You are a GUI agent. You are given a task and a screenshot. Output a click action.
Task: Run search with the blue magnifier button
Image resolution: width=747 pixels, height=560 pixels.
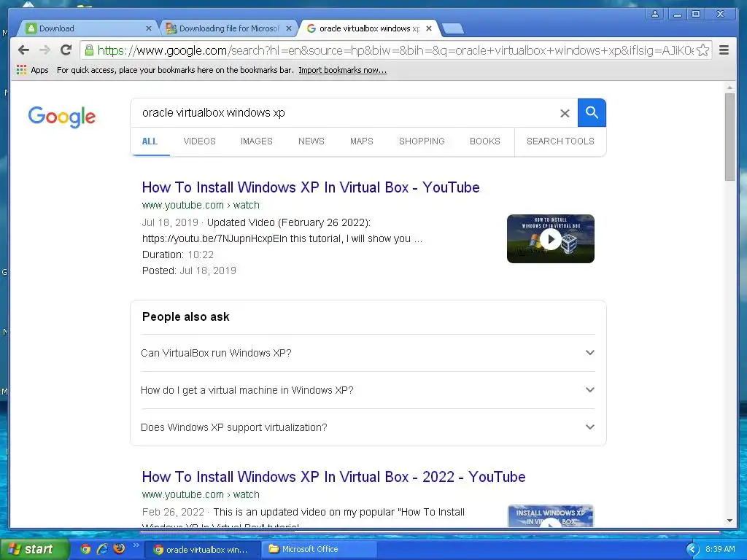pyautogui.click(x=592, y=113)
